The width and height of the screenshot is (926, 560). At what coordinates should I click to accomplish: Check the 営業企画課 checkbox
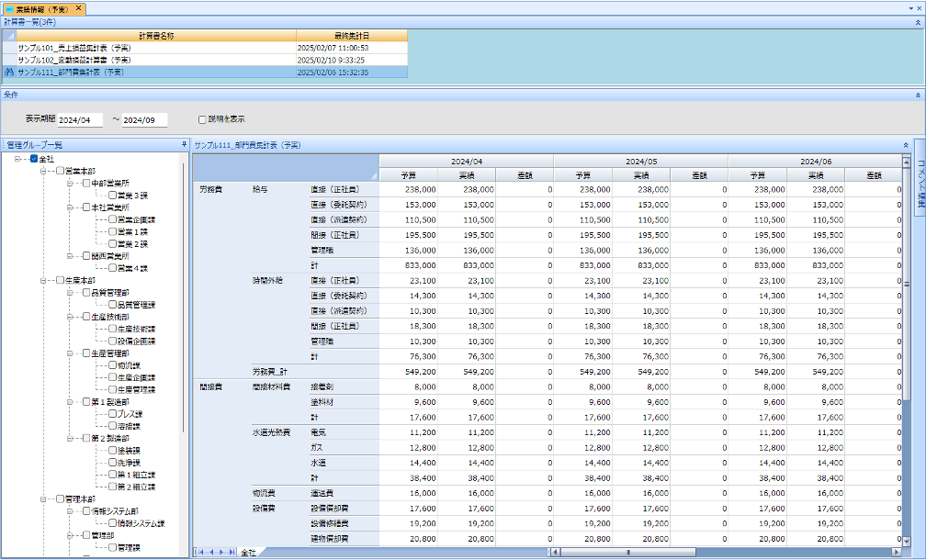click(112, 219)
